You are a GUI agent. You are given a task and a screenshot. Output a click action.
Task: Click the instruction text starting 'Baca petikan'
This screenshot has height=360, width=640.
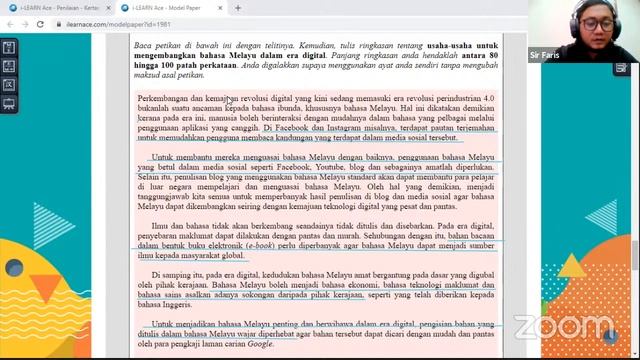click(316, 60)
